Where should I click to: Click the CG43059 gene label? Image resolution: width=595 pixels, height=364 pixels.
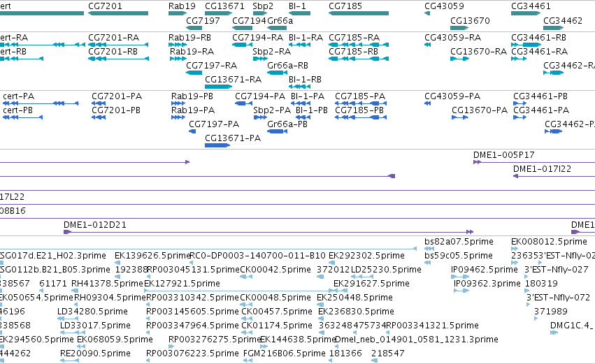pyautogui.click(x=444, y=6)
